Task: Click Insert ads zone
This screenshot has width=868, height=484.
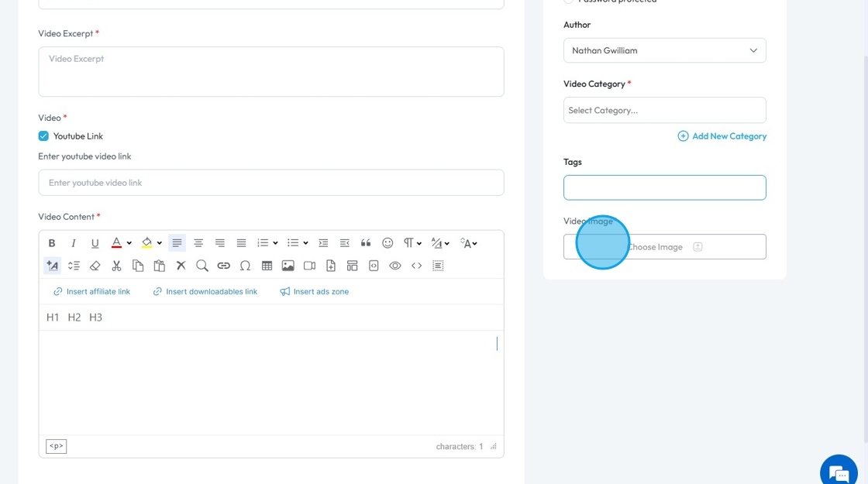Action: tap(315, 291)
